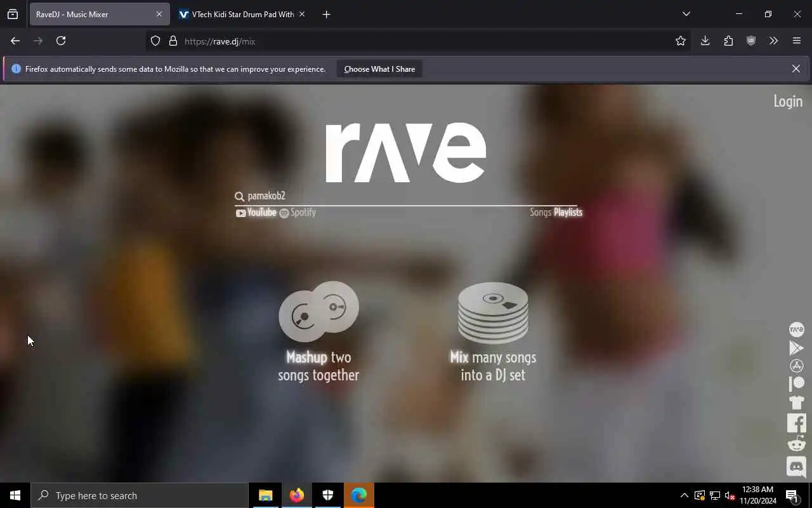The width and height of the screenshot is (812, 508).
Task: Switch search type to Songs
Action: (540, 212)
